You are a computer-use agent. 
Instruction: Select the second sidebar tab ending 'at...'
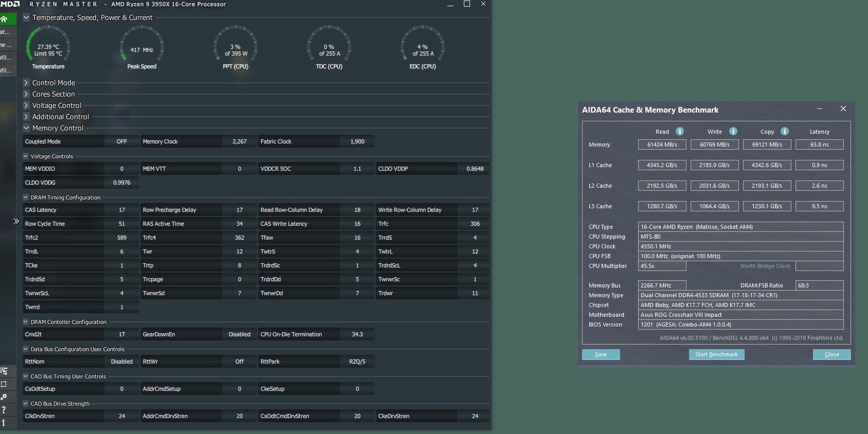[8, 32]
